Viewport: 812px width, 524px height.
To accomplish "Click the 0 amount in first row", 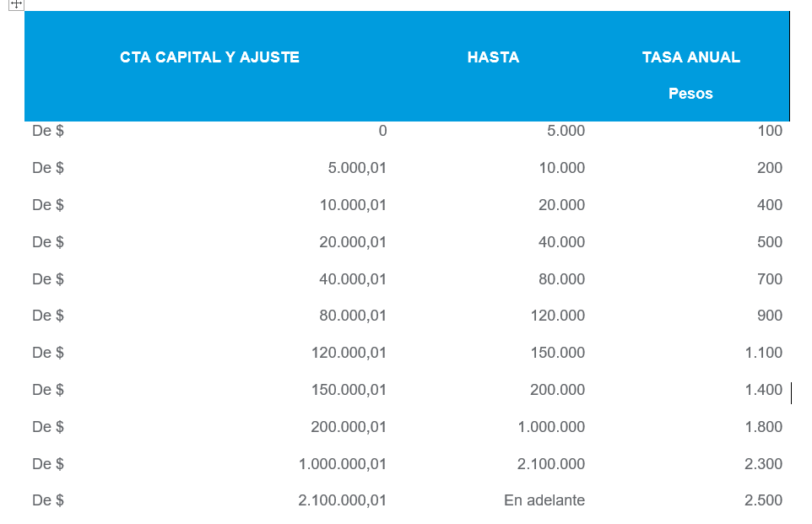I will click(382, 131).
